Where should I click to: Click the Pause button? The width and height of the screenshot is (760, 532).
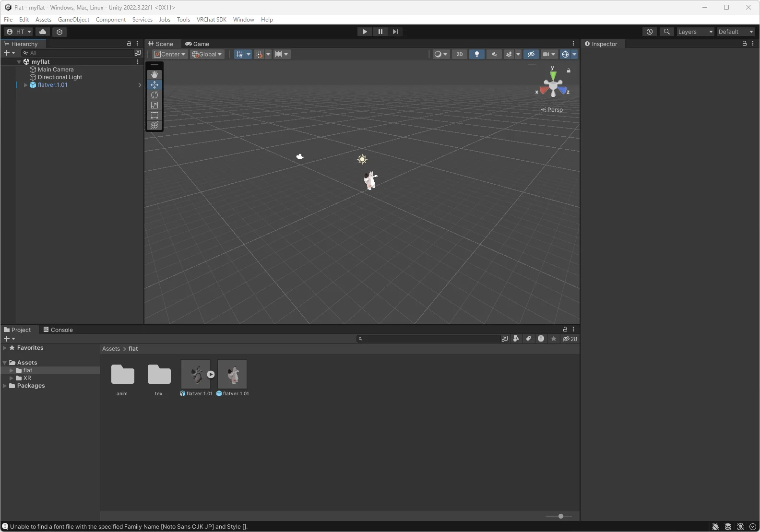tap(380, 32)
